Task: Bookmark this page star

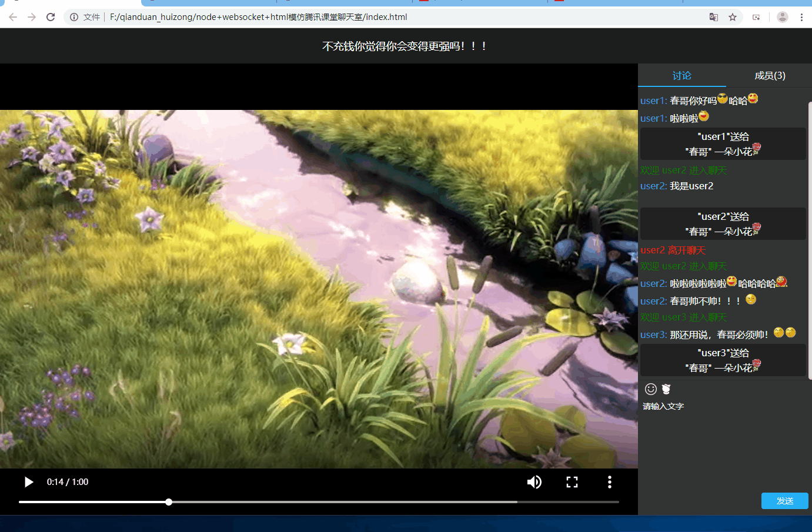Action: pos(733,17)
